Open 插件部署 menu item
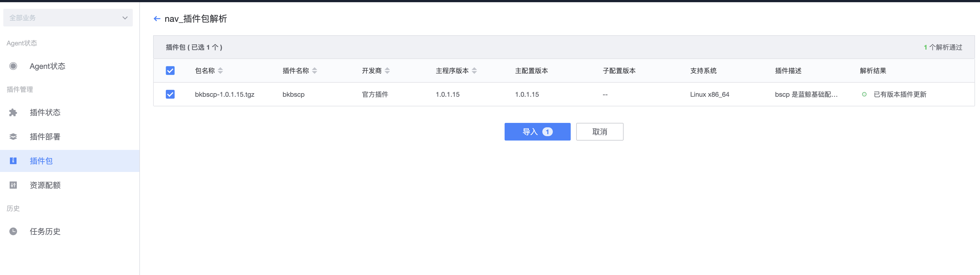This screenshot has height=275, width=980. click(x=70, y=137)
